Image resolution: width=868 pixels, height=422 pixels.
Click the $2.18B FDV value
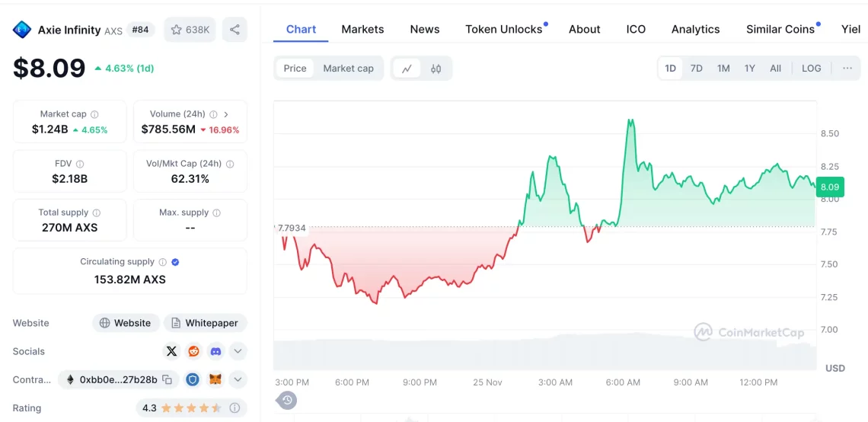click(69, 179)
